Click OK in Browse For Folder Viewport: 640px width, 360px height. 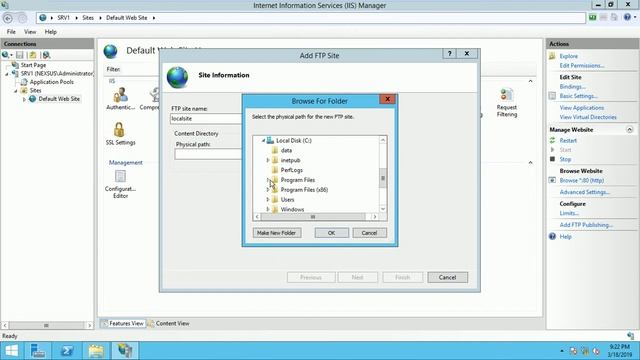(331, 233)
